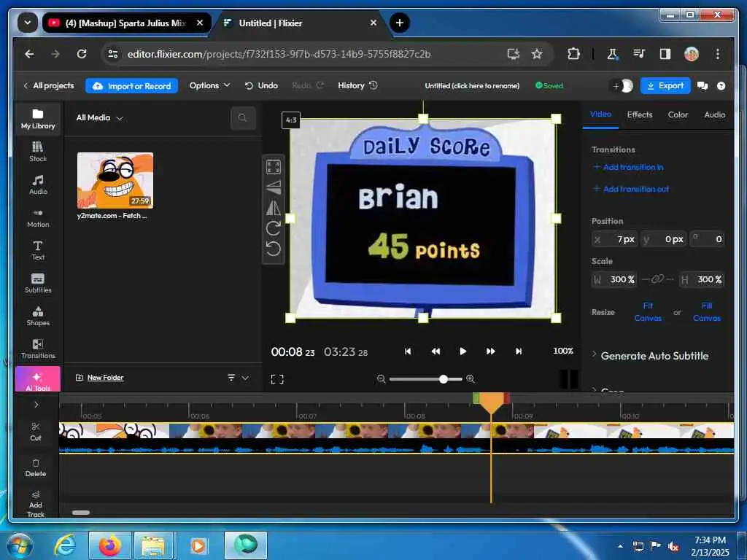Toggle the scale aspect ratio lock
Screen dimensions: 747x560
pyautogui.click(x=657, y=279)
